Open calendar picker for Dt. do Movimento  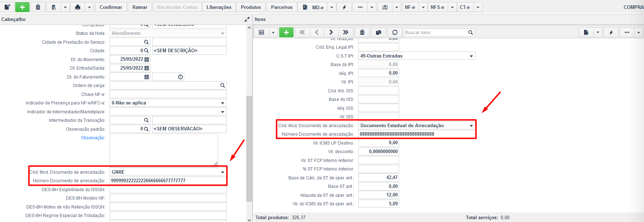147,59
